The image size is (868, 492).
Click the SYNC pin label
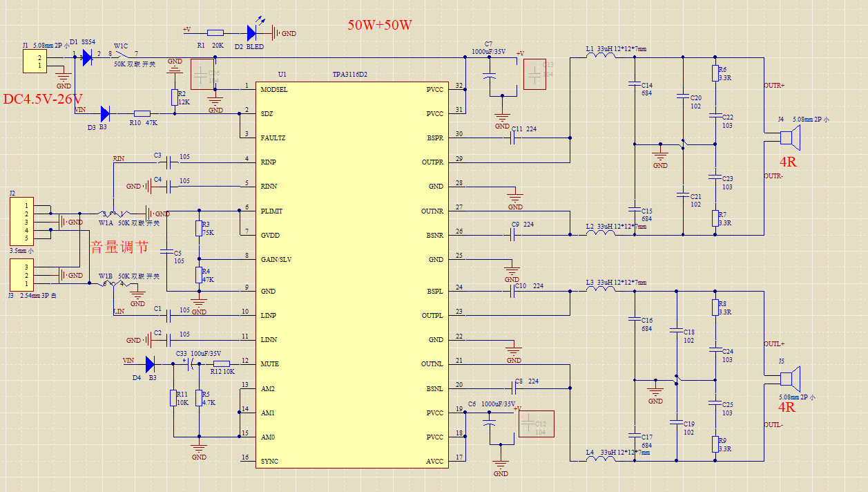(269, 461)
